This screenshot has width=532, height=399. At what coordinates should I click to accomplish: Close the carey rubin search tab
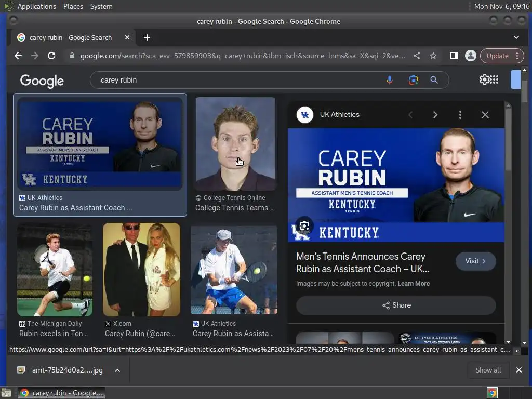pyautogui.click(x=127, y=37)
